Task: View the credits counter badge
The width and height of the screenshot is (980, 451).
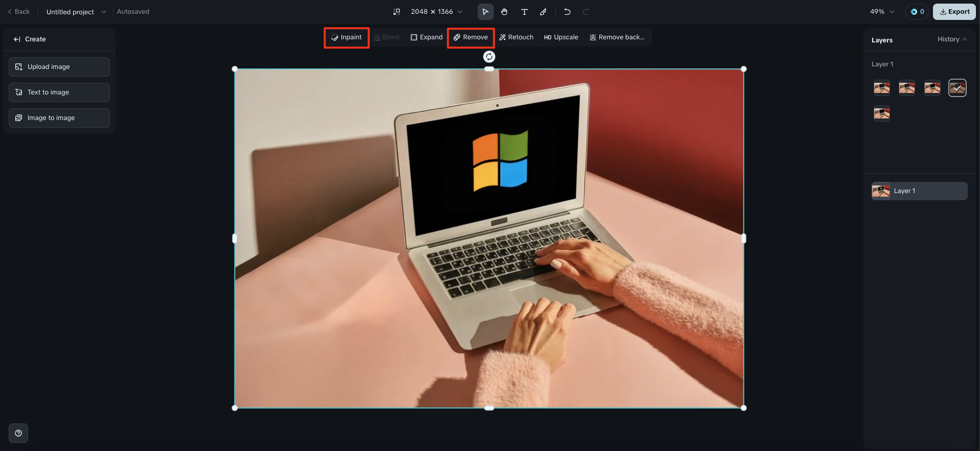Action: click(917, 12)
